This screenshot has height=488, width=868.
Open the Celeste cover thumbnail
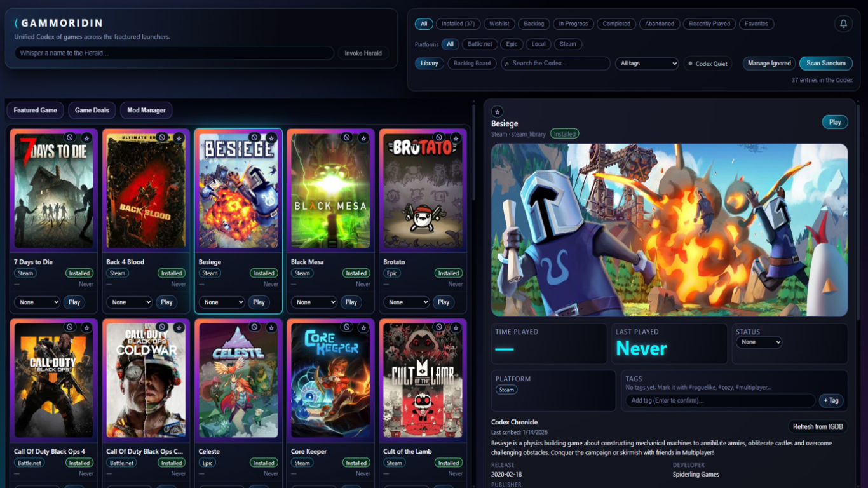[238, 381]
